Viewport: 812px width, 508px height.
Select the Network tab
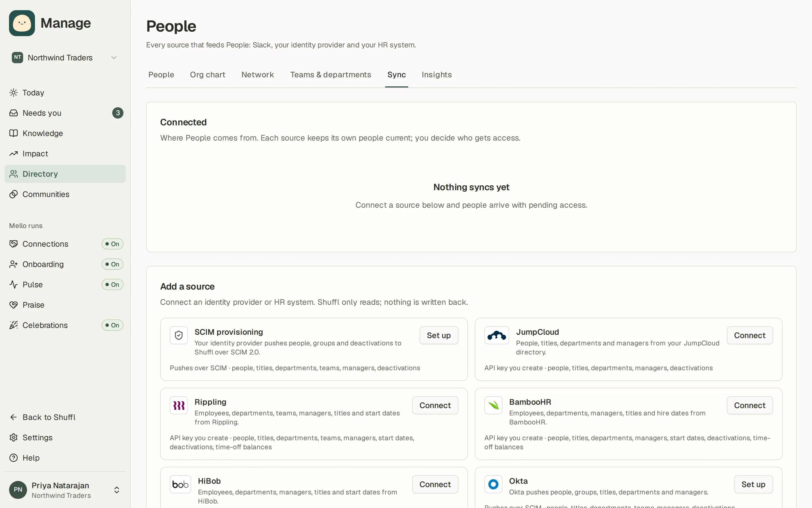tap(258, 75)
